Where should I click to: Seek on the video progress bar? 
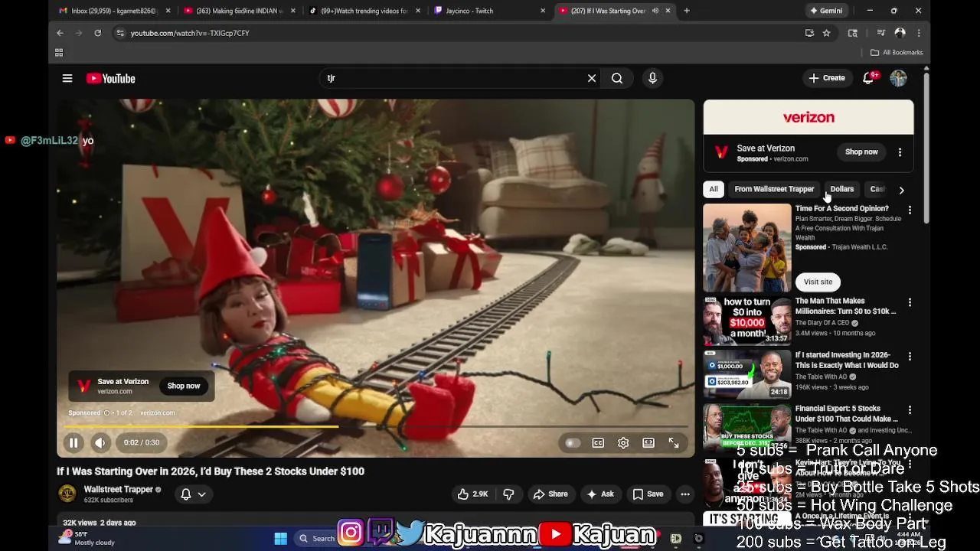tap(375, 426)
